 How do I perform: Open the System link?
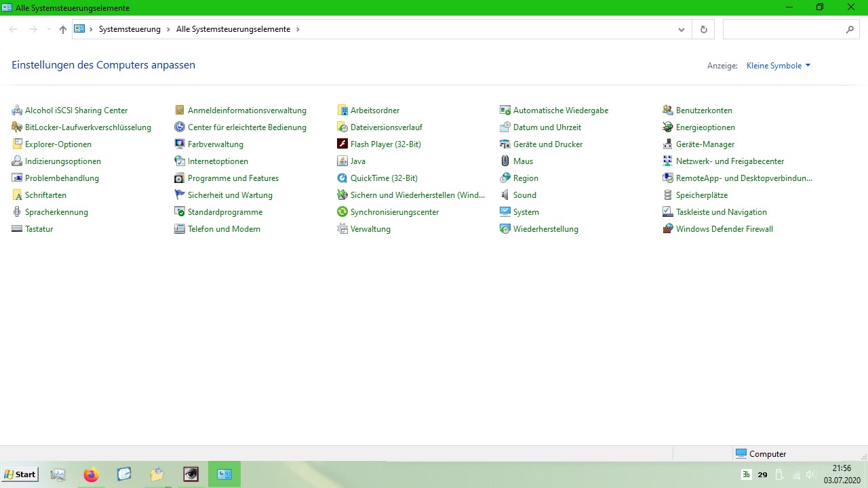pos(526,212)
